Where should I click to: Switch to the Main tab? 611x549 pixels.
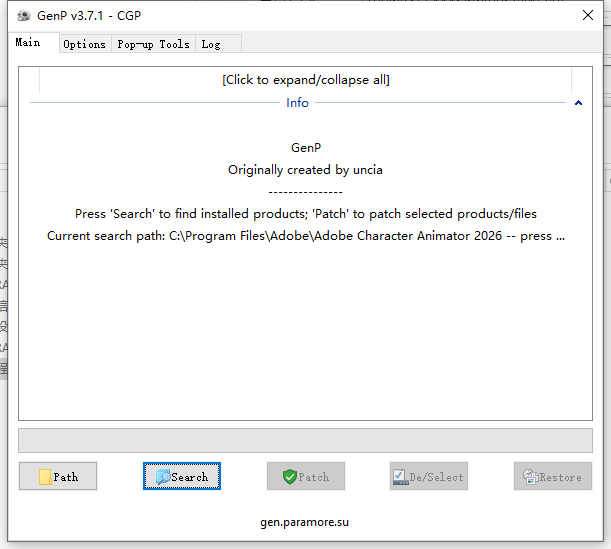[x=28, y=42]
